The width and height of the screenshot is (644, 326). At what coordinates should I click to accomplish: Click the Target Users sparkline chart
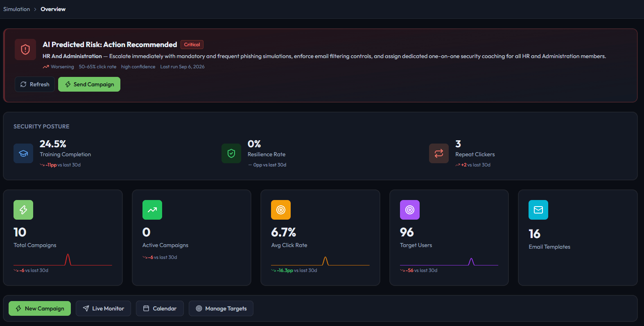pos(449,261)
